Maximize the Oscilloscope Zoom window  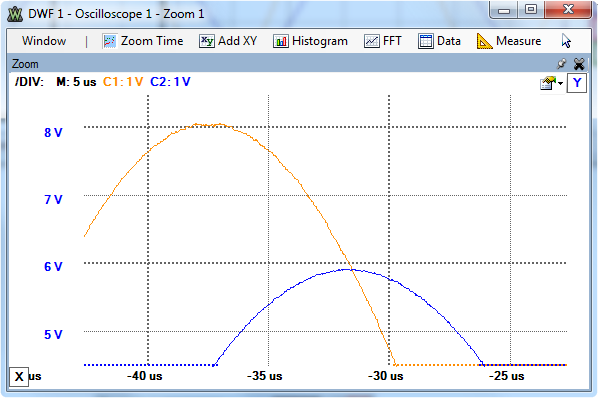click(x=531, y=10)
